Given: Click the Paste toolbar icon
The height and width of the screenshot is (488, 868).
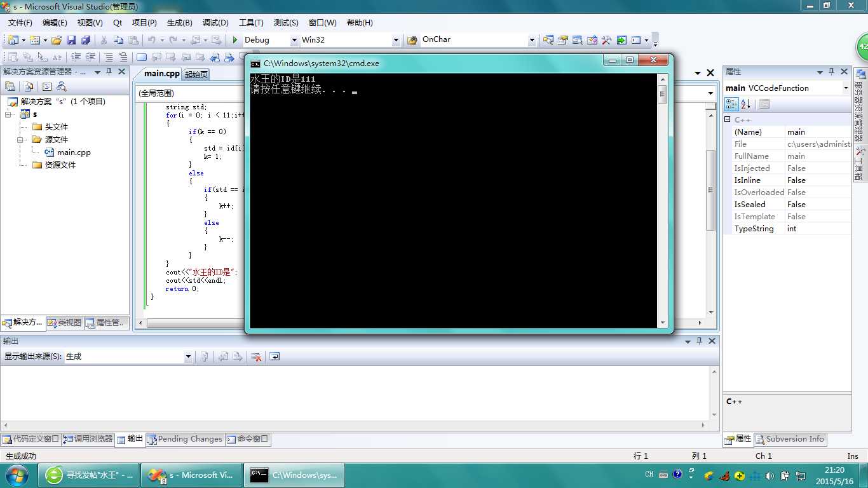Looking at the screenshot, I should pos(133,40).
